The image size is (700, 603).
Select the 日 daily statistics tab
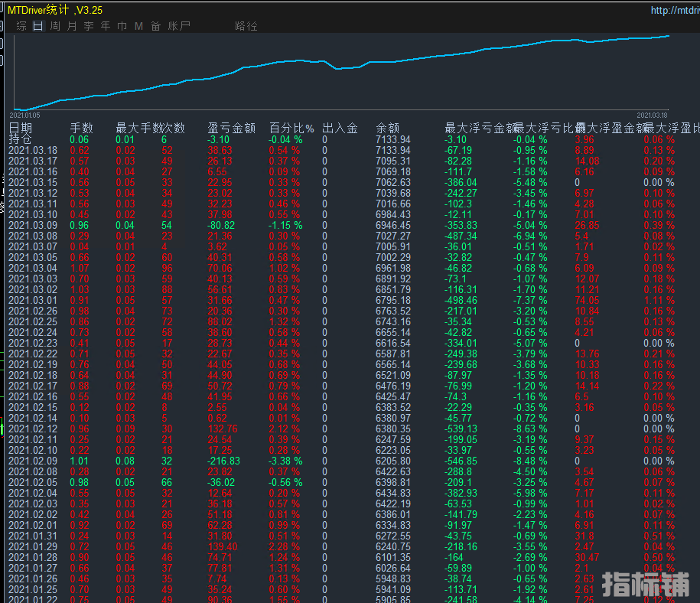(38, 26)
